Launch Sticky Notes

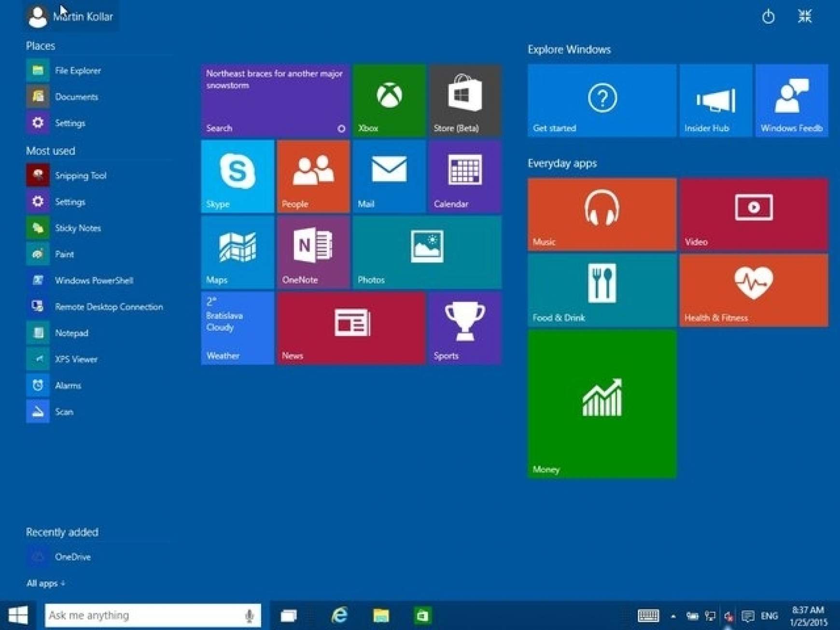[x=99, y=228]
